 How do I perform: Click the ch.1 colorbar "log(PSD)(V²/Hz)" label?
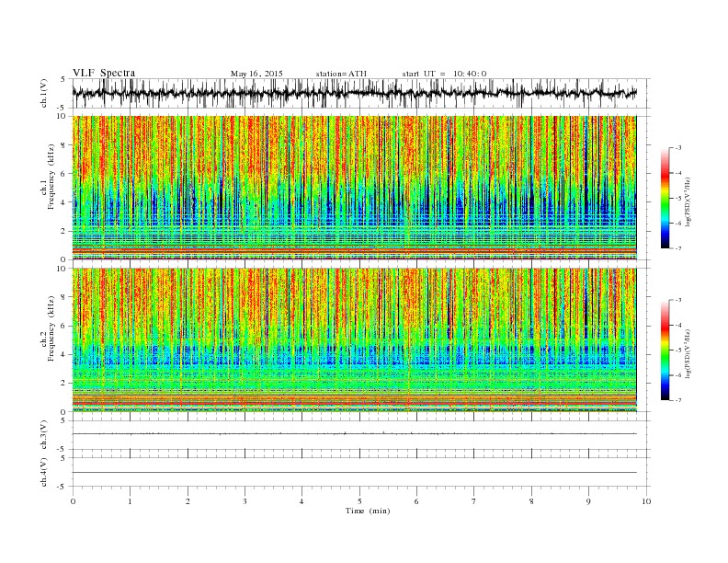tap(688, 202)
